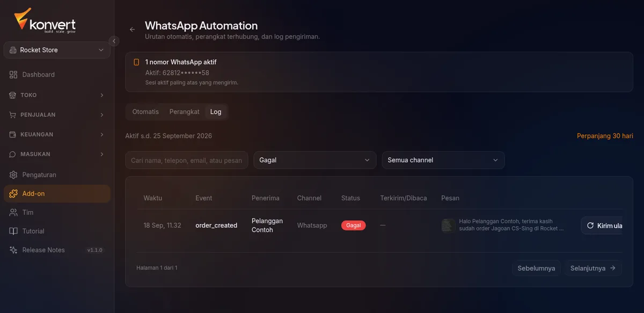Image resolution: width=644 pixels, height=313 pixels.
Task: Click the order_created event cell
Action: [216, 225]
